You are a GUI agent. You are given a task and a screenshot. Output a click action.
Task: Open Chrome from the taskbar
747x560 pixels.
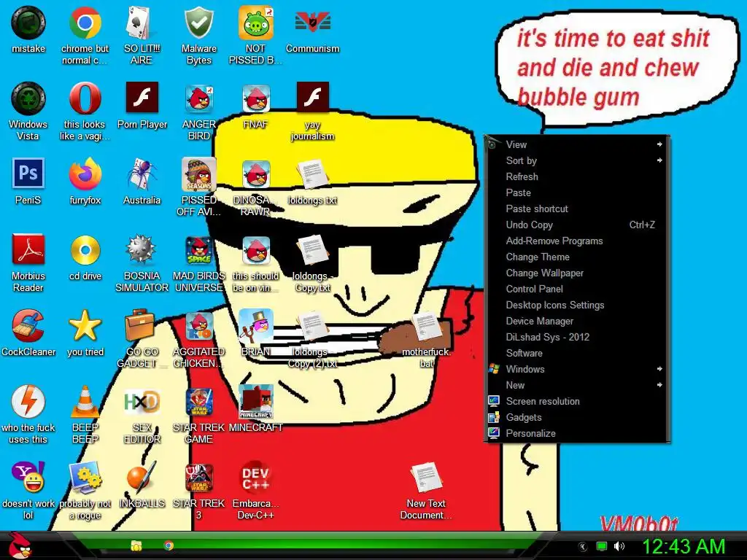tap(169, 545)
